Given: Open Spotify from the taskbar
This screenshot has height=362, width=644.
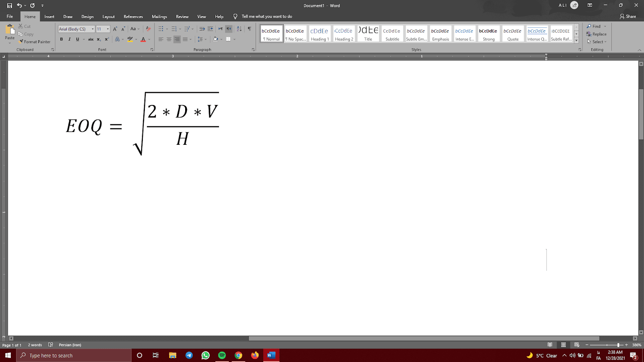Looking at the screenshot, I should click(222, 356).
